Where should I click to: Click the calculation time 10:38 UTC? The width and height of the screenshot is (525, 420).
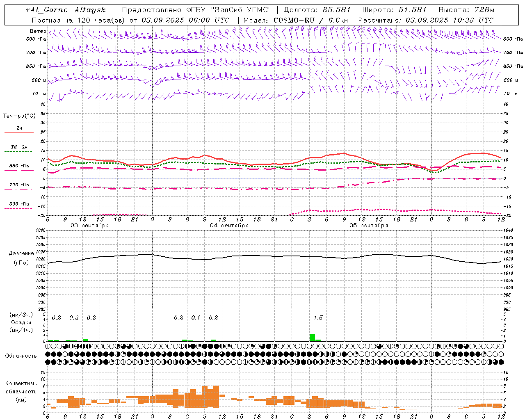pyautogui.click(x=473, y=20)
